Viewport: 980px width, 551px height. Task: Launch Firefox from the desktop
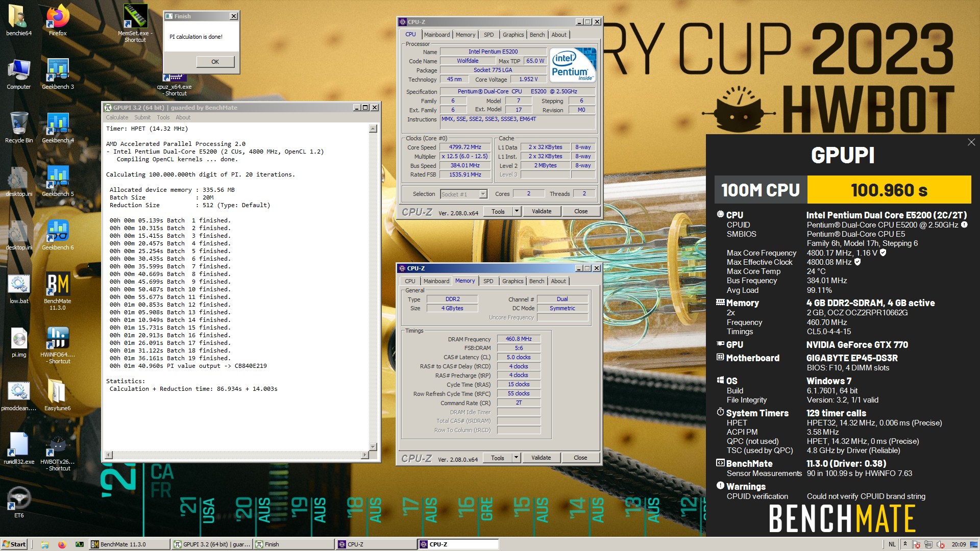(58, 20)
